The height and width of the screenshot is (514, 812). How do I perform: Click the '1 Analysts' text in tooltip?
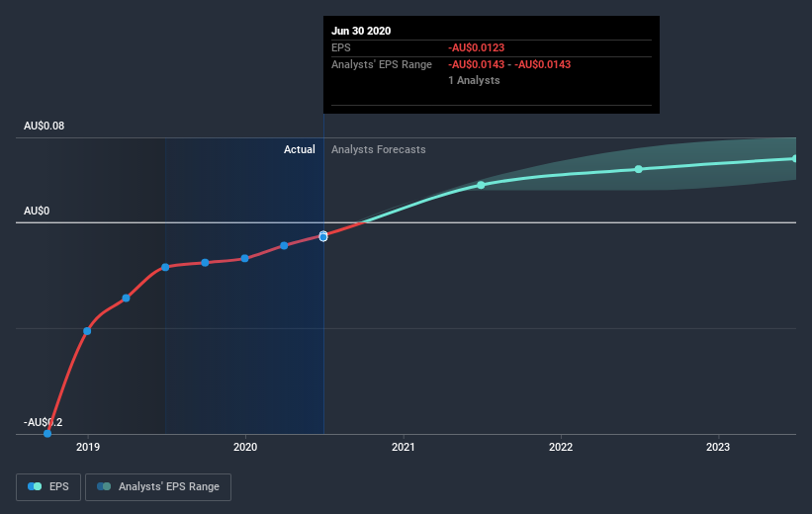(474, 80)
